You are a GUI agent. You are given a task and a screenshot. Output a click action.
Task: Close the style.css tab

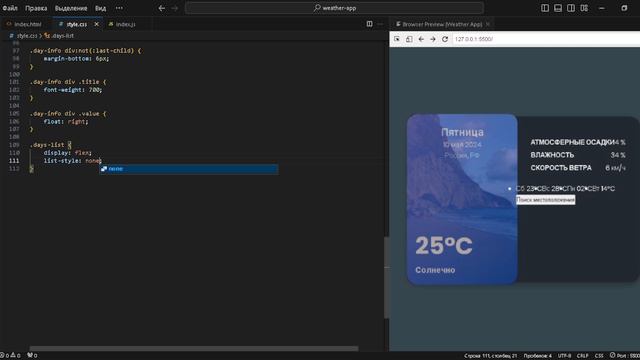[97, 24]
